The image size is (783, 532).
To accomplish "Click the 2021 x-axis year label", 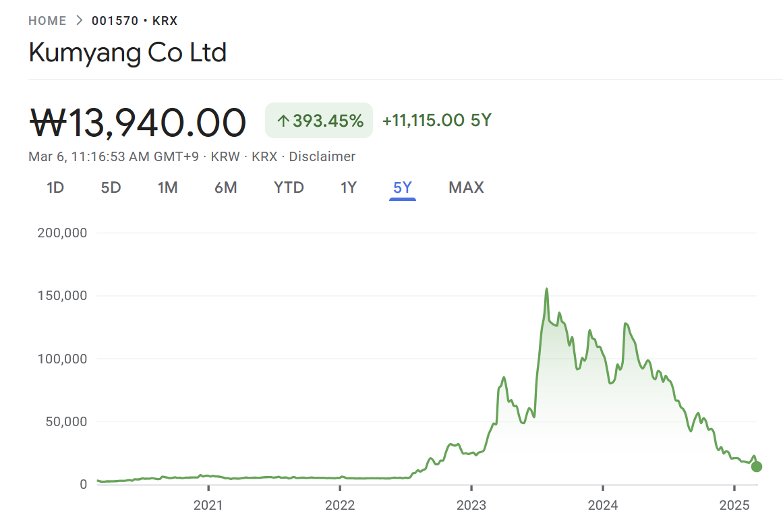I will (208, 505).
